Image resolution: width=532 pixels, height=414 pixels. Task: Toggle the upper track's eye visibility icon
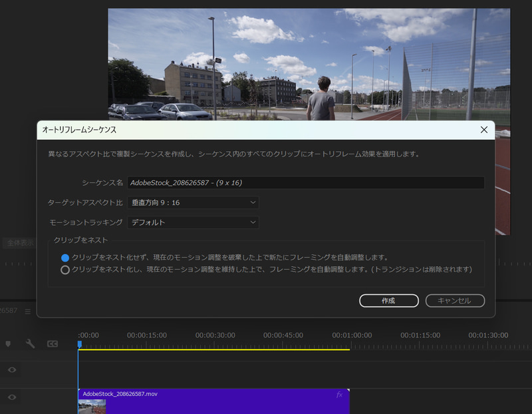[12, 370]
